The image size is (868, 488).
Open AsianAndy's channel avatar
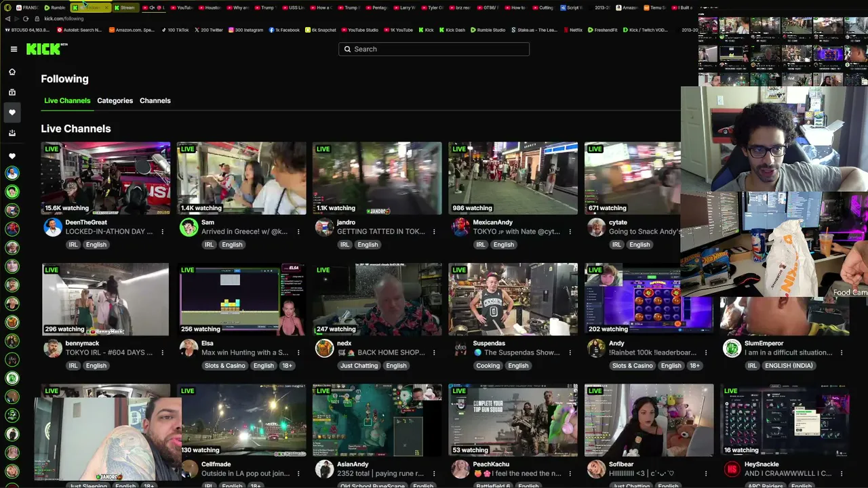(x=324, y=469)
